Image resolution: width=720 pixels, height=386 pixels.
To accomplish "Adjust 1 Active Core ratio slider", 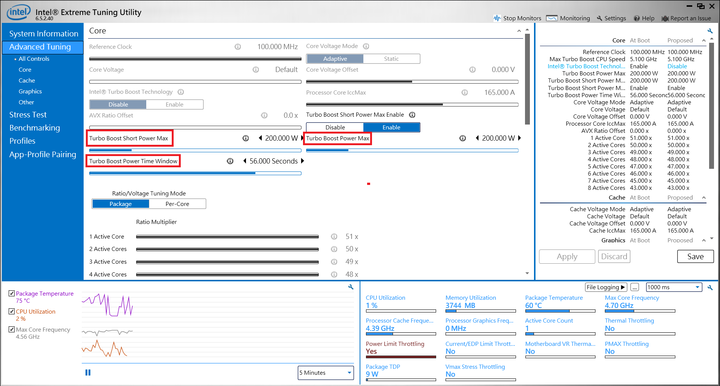I will (227, 237).
